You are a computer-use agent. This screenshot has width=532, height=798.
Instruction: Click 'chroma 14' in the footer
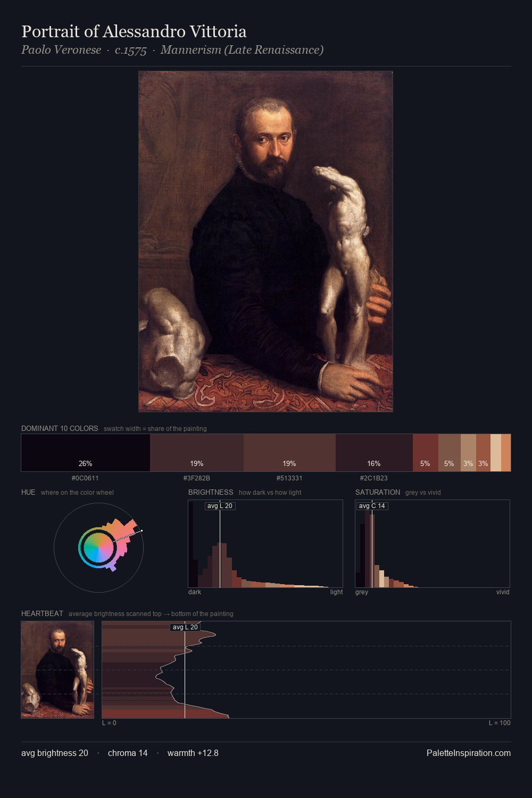coord(128,753)
